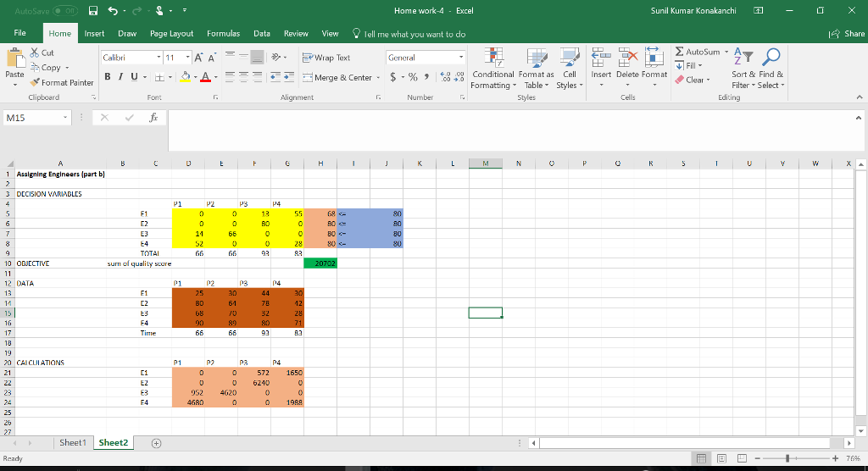This screenshot has height=471, width=868.
Task: Collapse the ribbon
Action: click(x=860, y=97)
